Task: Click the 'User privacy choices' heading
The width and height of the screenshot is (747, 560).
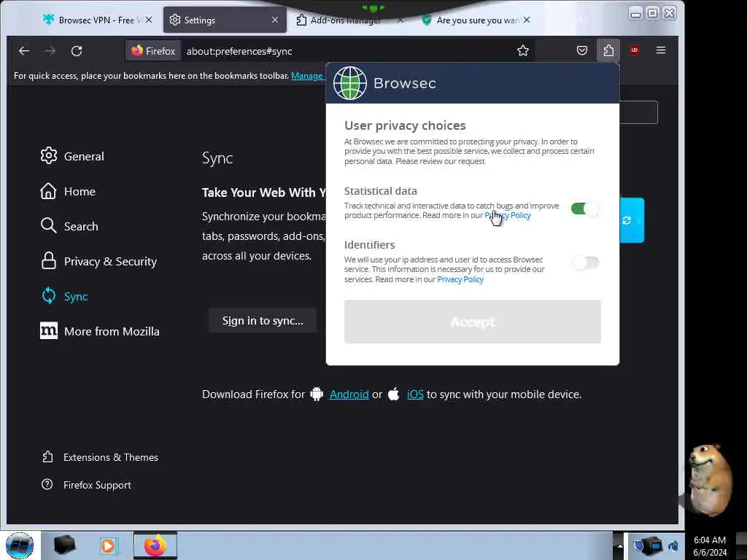Action: click(x=405, y=125)
